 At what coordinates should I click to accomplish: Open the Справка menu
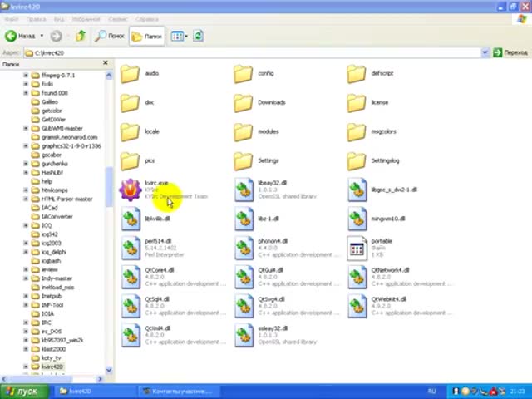point(146,18)
